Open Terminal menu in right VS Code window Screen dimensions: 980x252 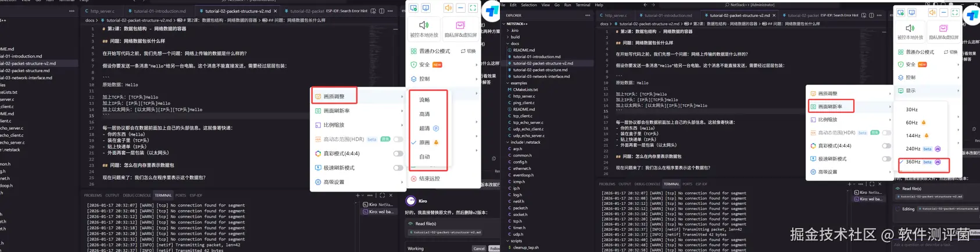coord(582,5)
